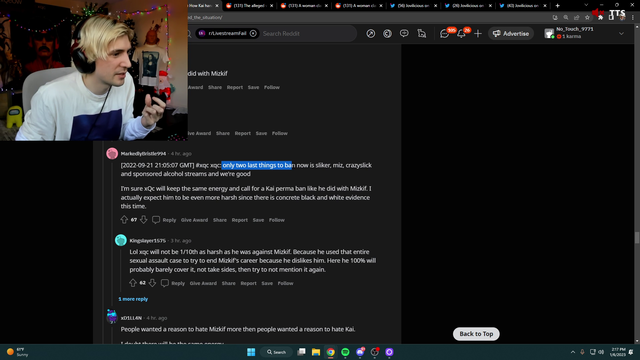Open Task View from the taskbar

click(x=301, y=352)
